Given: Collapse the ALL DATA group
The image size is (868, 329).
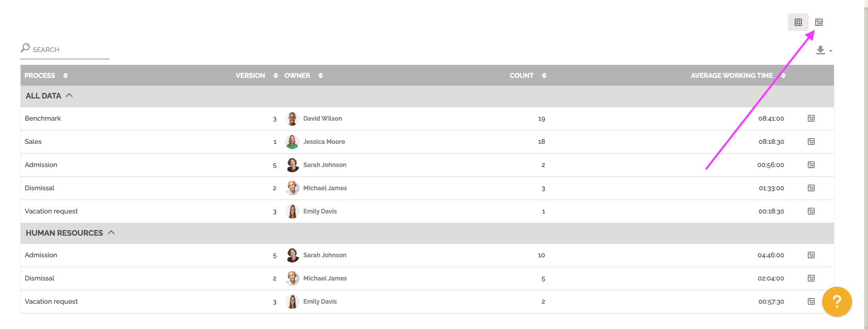Looking at the screenshot, I should (69, 95).
